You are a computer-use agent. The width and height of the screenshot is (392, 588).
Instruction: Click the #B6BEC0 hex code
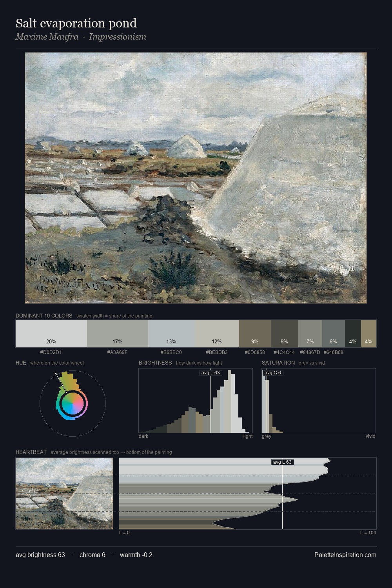click(171, 352)
